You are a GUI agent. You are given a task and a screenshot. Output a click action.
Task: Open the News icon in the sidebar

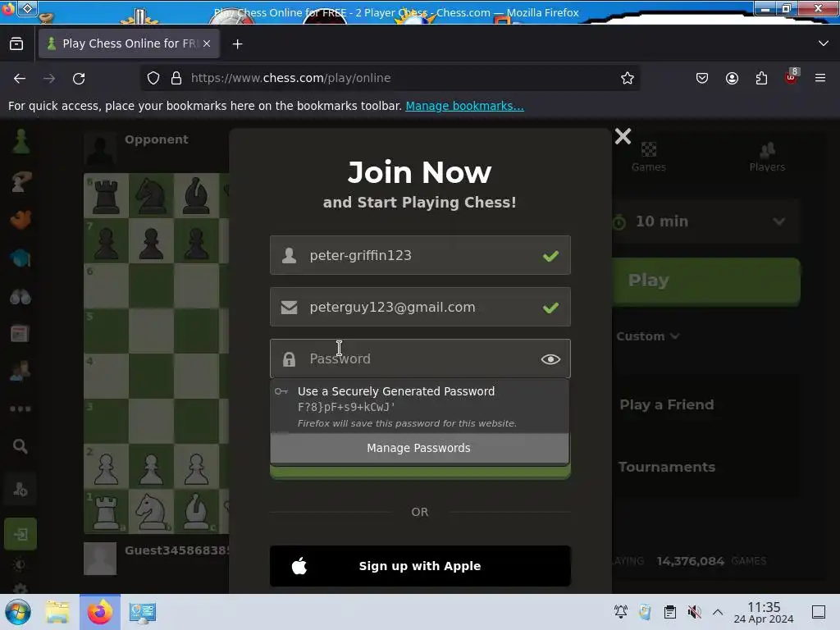coord(21,334)
